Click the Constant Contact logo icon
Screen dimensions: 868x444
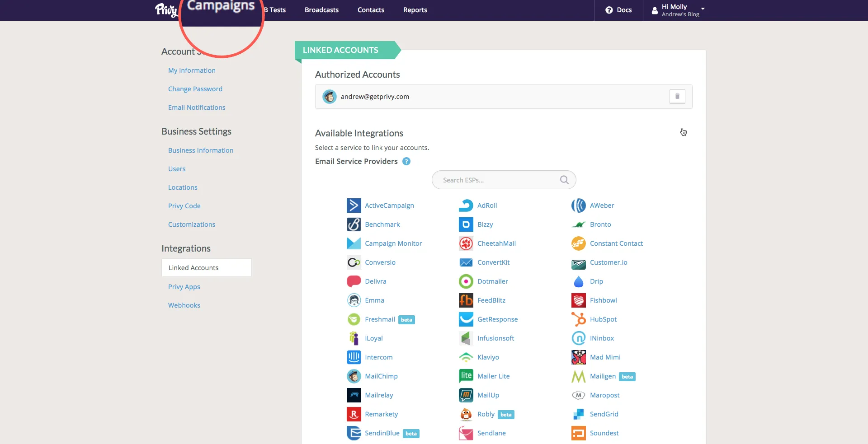pos(579,243)
